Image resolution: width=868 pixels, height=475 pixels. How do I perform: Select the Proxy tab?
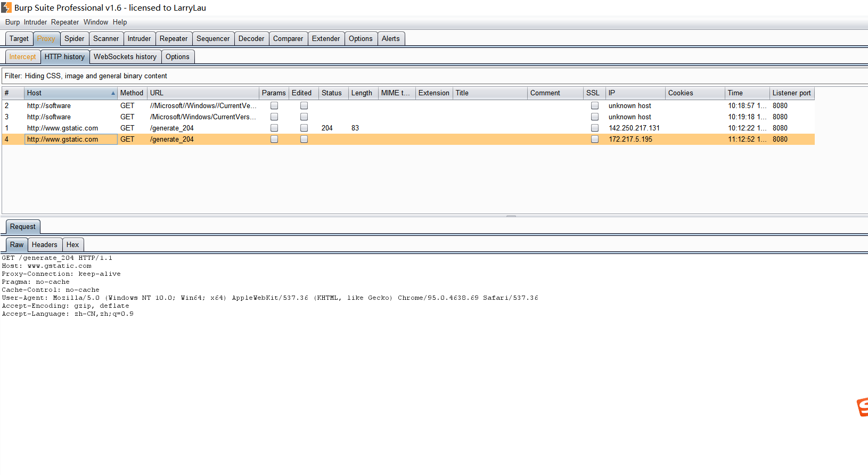coord(46,38)
